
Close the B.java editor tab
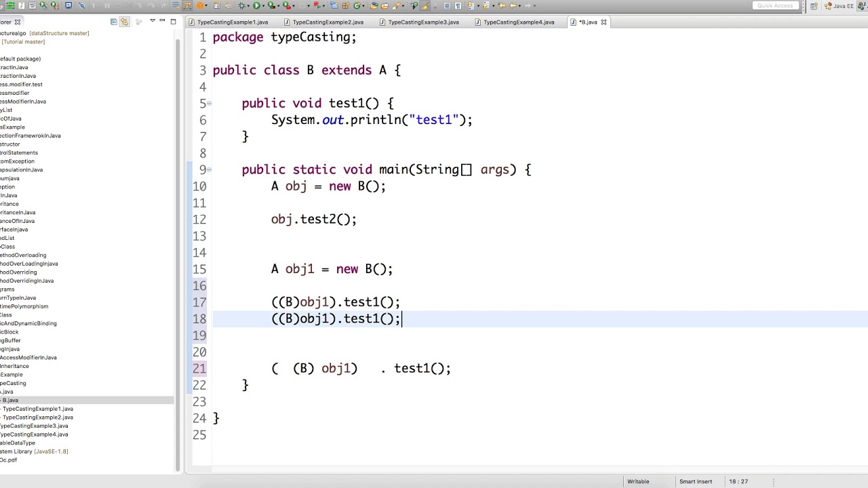coord(604,22)
